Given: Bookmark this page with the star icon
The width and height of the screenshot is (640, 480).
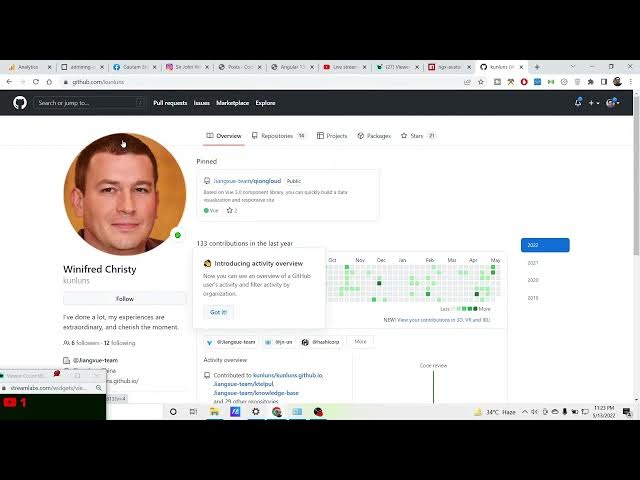Looking at the screenshot, I should pos(481,82).
